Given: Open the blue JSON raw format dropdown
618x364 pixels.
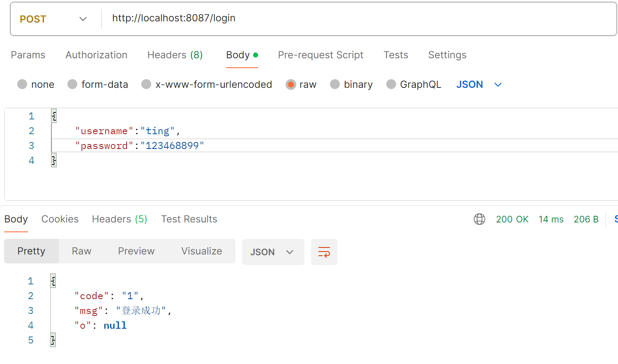Looking at the screenshot, I should [x=479, y=85].
